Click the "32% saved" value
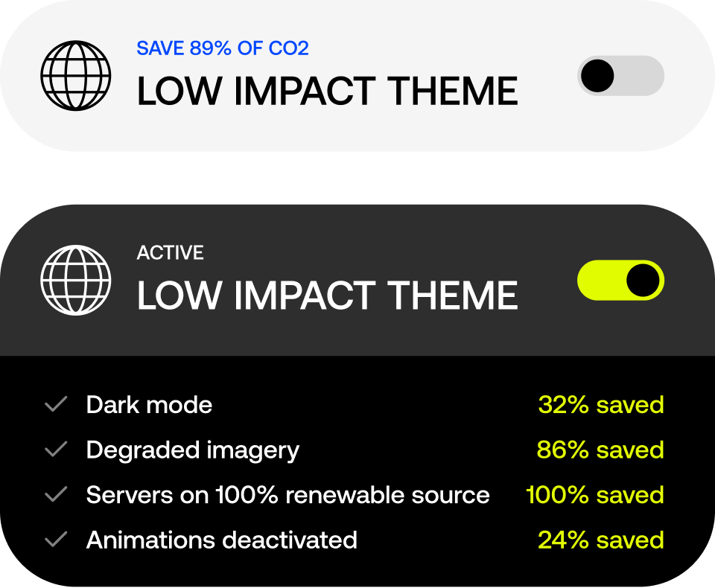This screenshot has width=715, height=588. coord(600,405)
